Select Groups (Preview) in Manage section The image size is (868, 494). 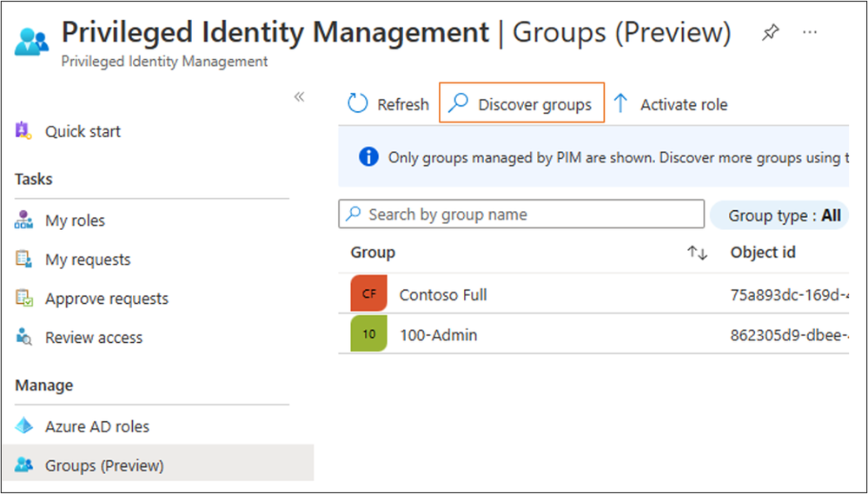pyautogui.click(x=104, y=465)
